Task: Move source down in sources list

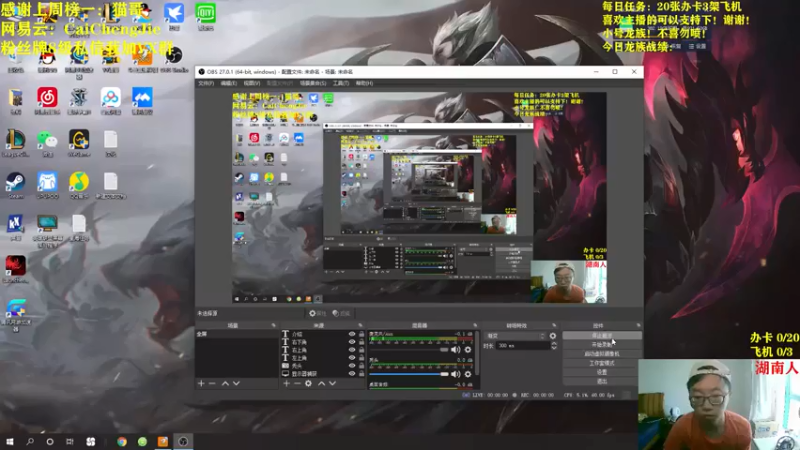Action: click(333, 383)
